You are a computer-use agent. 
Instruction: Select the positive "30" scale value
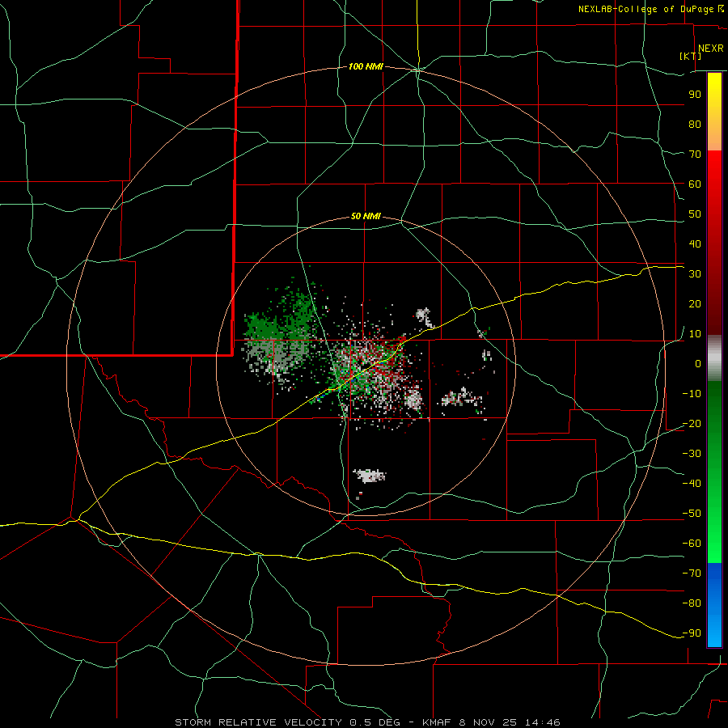click(695, 274)
